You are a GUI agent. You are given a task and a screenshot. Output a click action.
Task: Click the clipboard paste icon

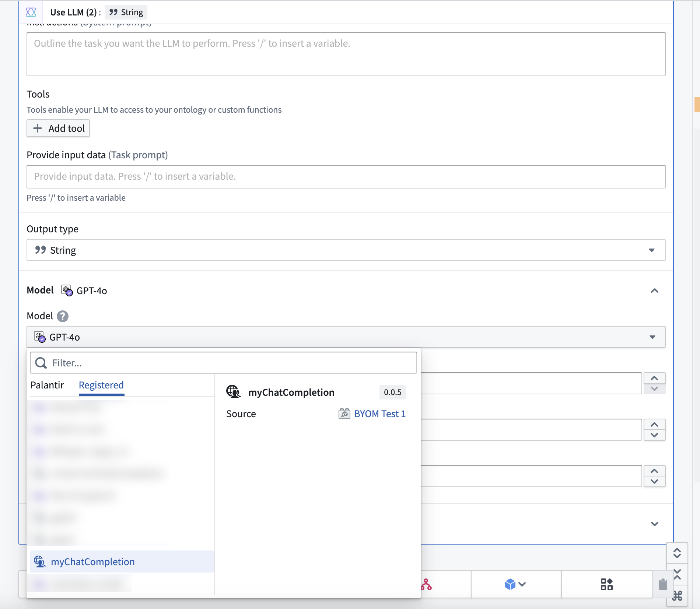pyautogui.click(x=663, y=584)
